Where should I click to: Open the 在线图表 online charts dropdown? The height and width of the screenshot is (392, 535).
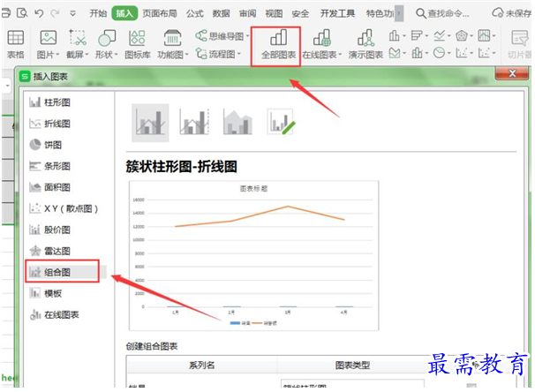pos(321,44)
